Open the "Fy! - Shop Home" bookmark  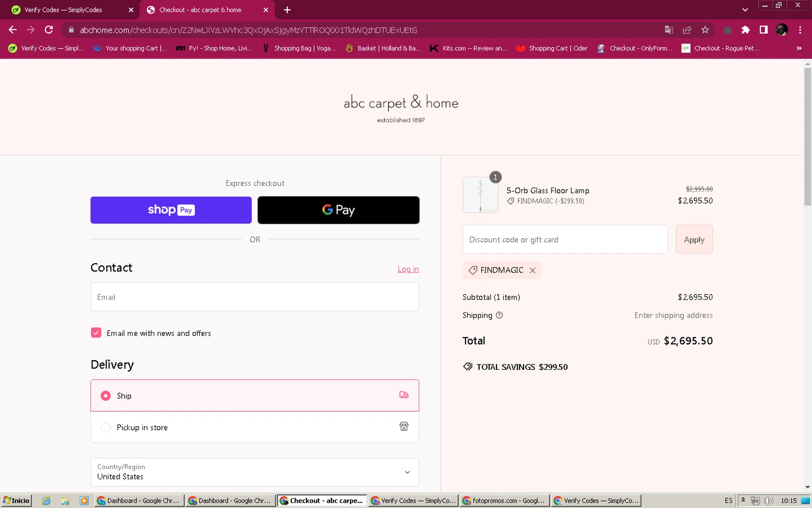click(214, 48)
